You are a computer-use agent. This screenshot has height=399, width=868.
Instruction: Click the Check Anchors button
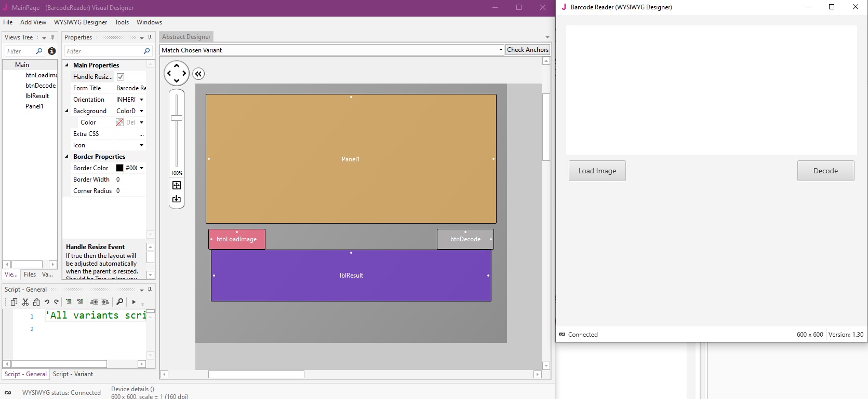tap(527, 50)
